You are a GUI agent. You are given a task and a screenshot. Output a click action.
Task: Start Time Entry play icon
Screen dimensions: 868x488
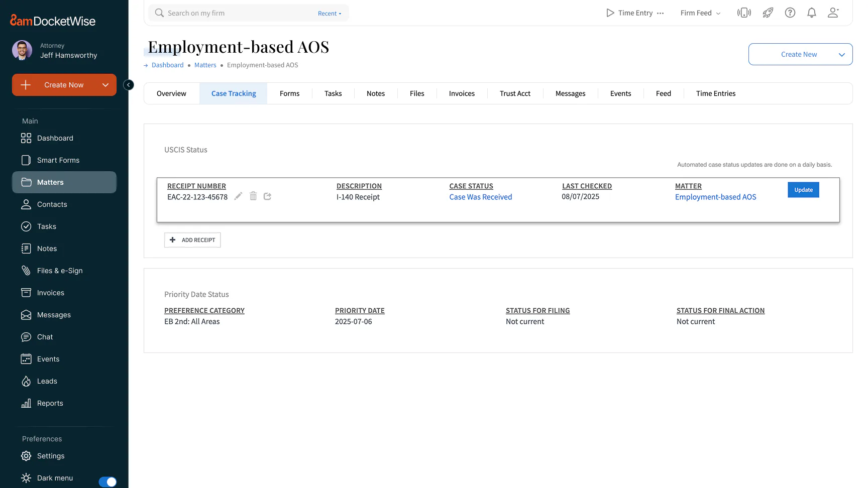point(610,13)
